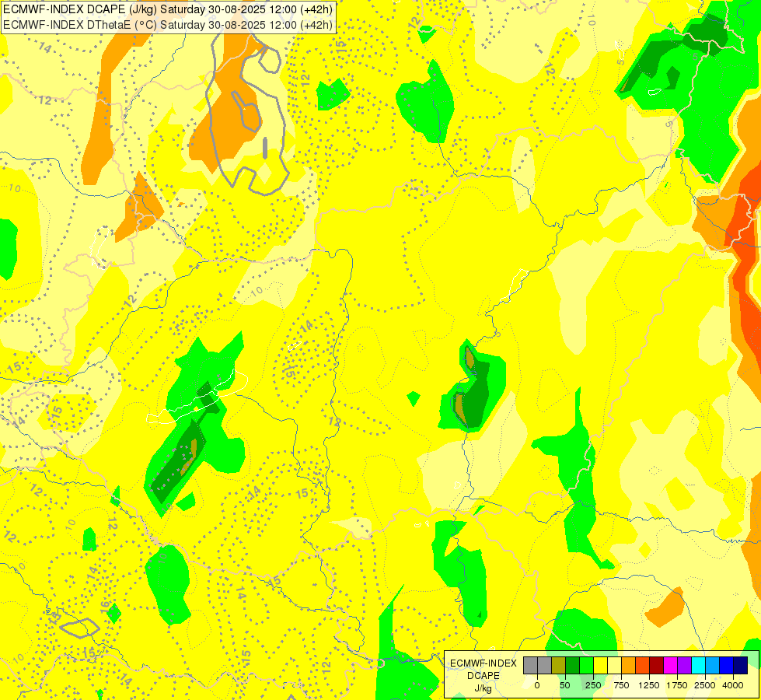Pick the gray legend swatch right of the 0 tick

coord(545,666)
